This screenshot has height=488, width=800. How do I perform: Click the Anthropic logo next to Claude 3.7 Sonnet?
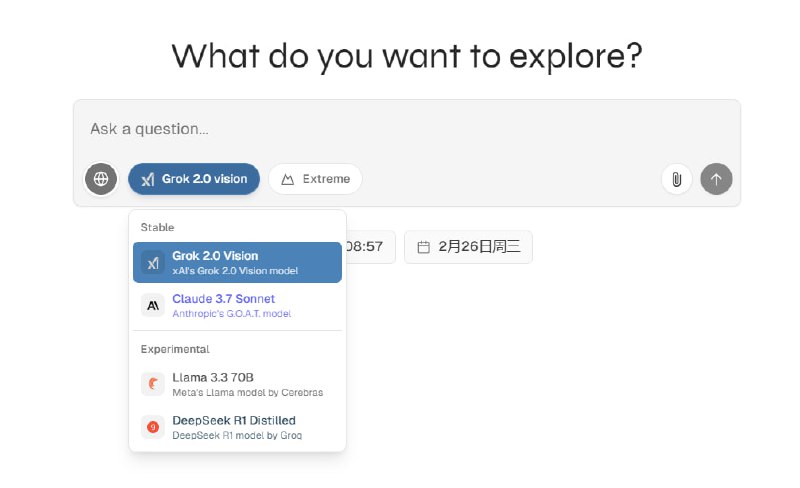point(153,306)
